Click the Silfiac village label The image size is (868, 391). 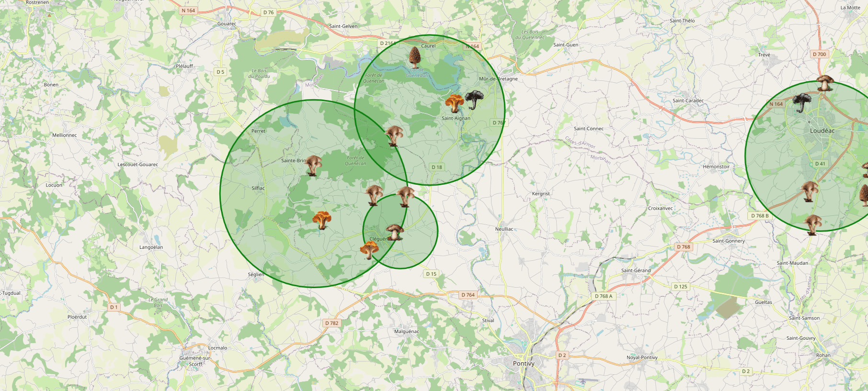coord(258,188)
